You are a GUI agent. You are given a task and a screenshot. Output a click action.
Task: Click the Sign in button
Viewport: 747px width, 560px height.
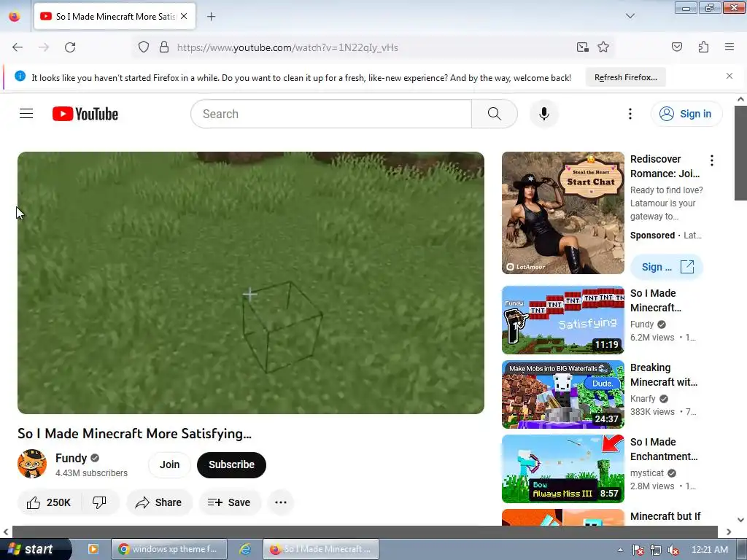(x=686, y=114)
